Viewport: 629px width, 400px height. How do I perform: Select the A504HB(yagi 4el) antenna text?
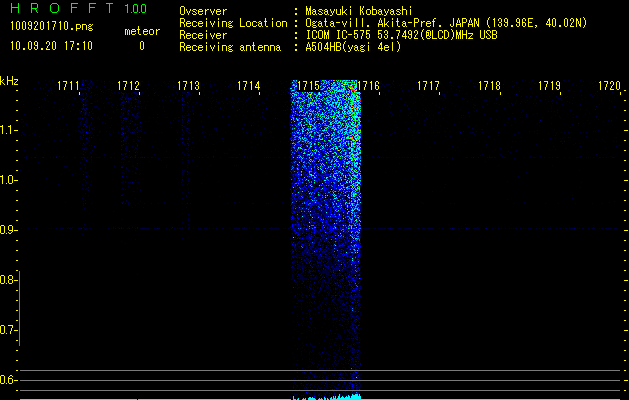click(353, 47)
